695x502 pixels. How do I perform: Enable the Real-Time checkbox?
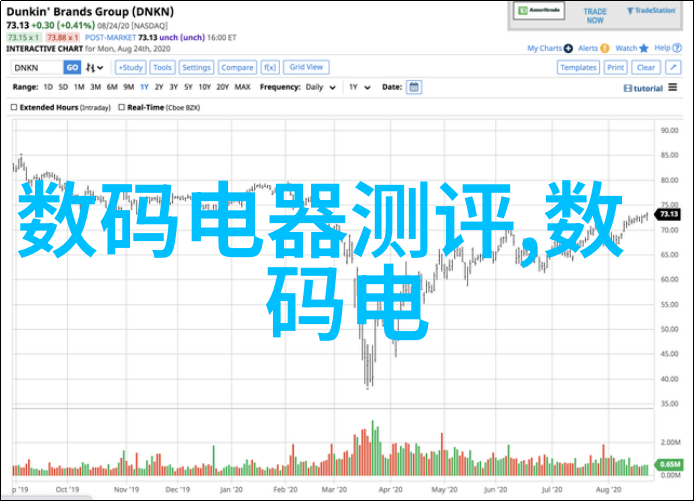coord(121,107)
